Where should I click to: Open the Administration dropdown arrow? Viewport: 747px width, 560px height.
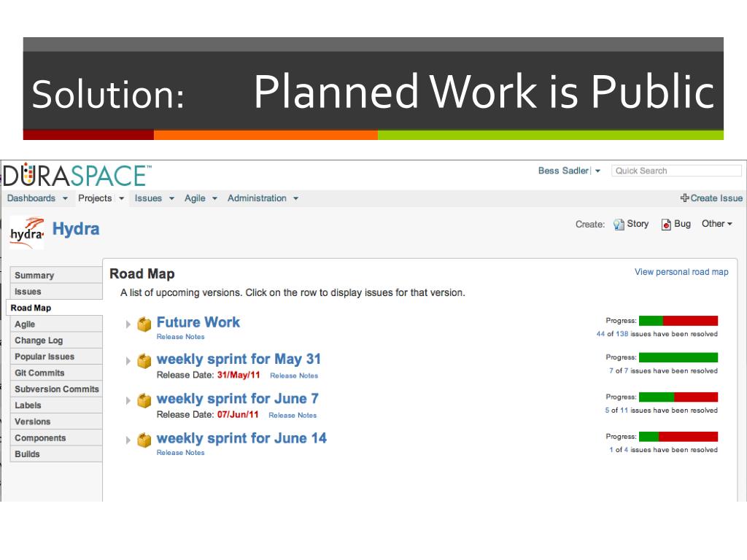point(296,198)
